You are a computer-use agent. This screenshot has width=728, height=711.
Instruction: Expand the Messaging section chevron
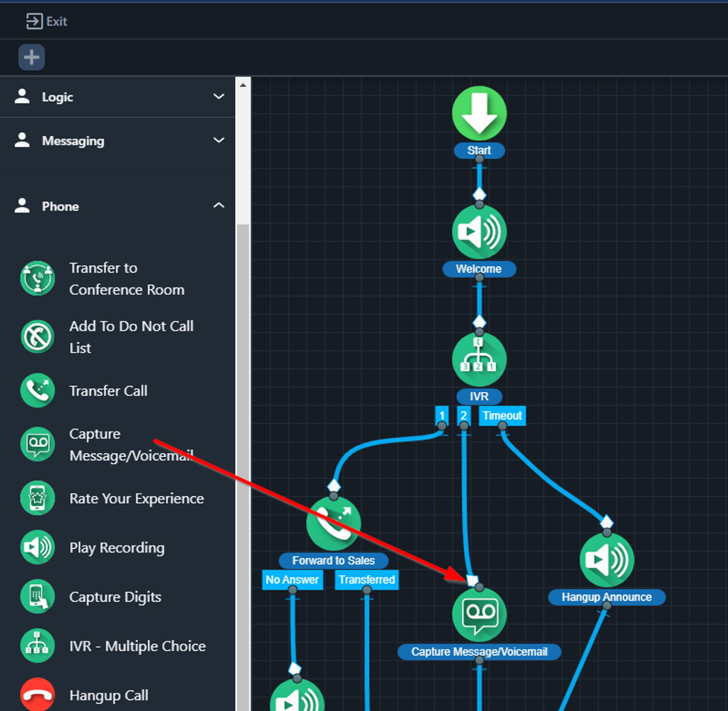pos(219,140)
